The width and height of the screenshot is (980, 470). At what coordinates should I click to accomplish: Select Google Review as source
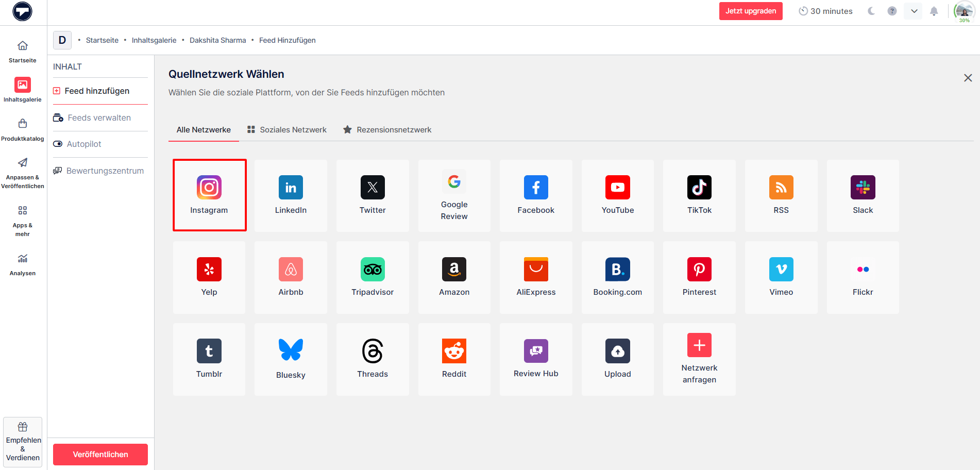coord(454,195)
